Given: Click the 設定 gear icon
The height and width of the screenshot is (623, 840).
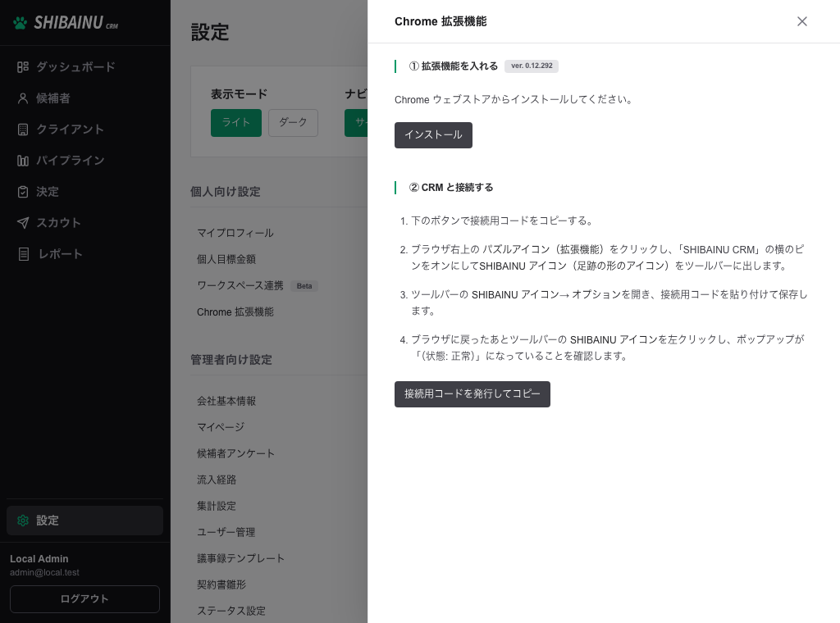Looking at the screenshot, I should tap(22, 521).
